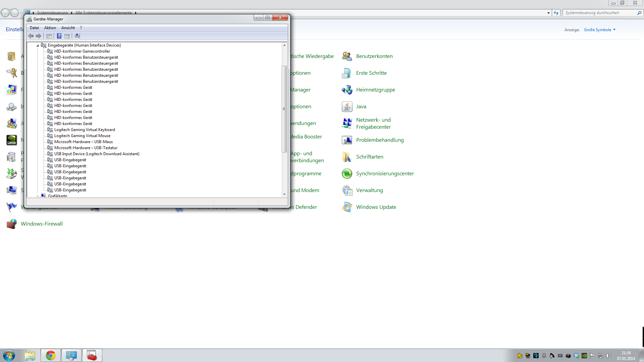Screen dimensions: 644x362
Task: Click the Windows-Firewall brick wall icon
Action: (11, 224)
